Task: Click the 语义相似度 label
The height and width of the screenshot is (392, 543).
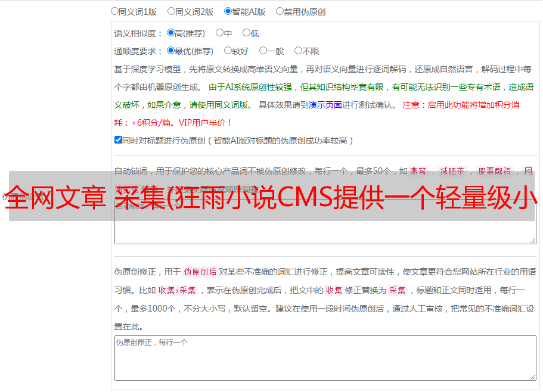Action: click(138, 33)
